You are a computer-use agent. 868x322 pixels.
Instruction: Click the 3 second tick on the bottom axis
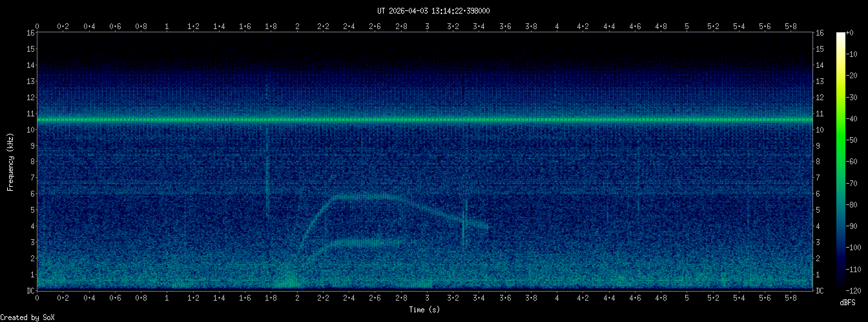[427, 298]
